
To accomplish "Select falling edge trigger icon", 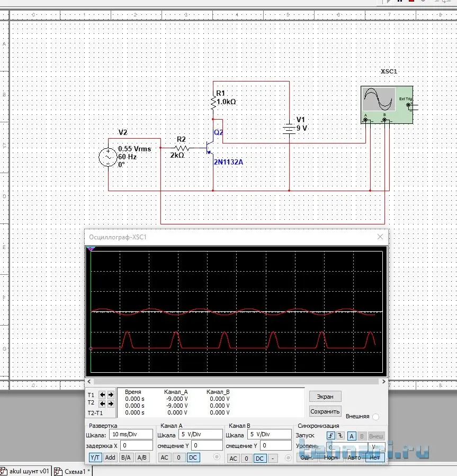I will coord(339,436).
